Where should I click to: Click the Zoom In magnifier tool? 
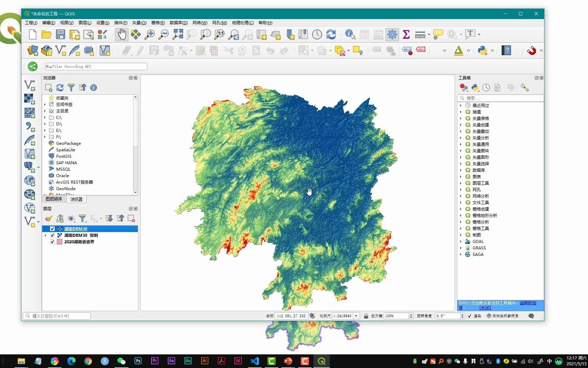149,34
